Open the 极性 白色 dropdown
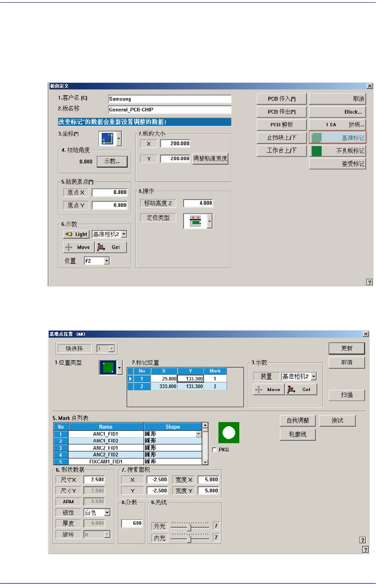Image resolution: width=376 pixels, height=588 pixels. pyautogui.click(x=107, y=513)
